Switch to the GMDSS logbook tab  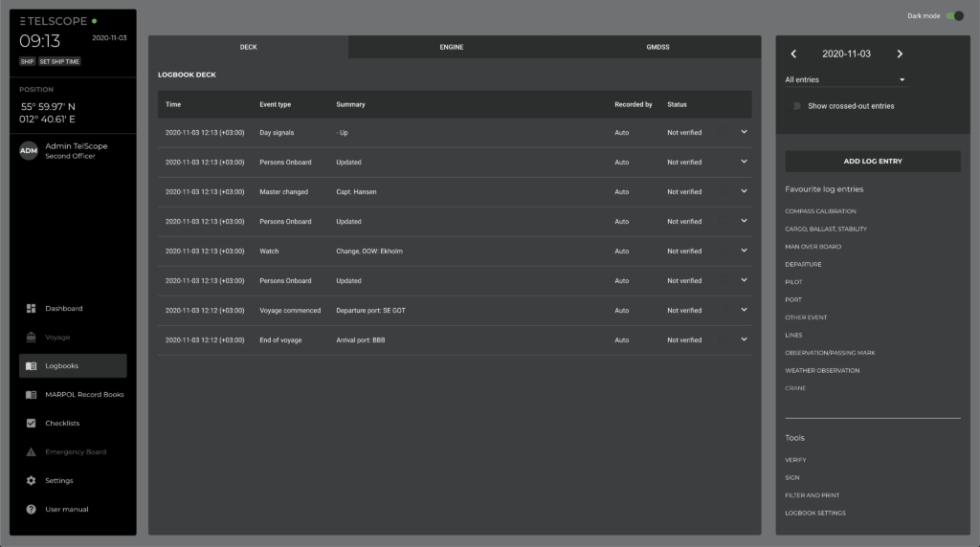click(657, 47)
